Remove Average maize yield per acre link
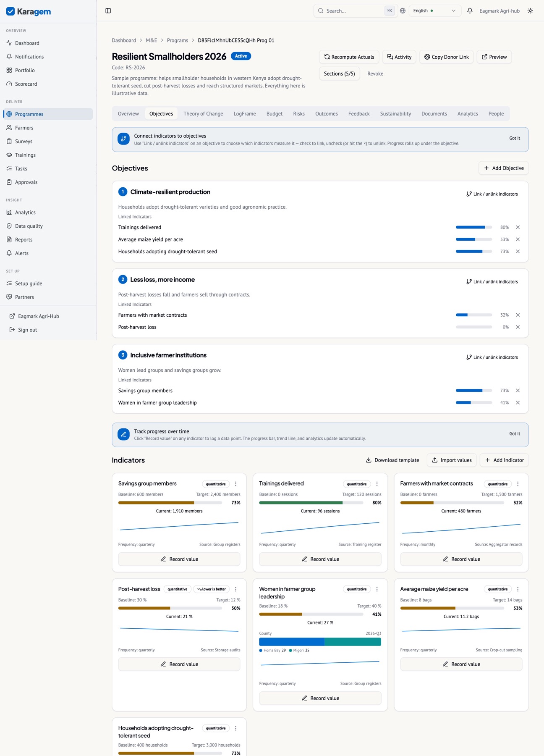544x756 pixels. 518,239
